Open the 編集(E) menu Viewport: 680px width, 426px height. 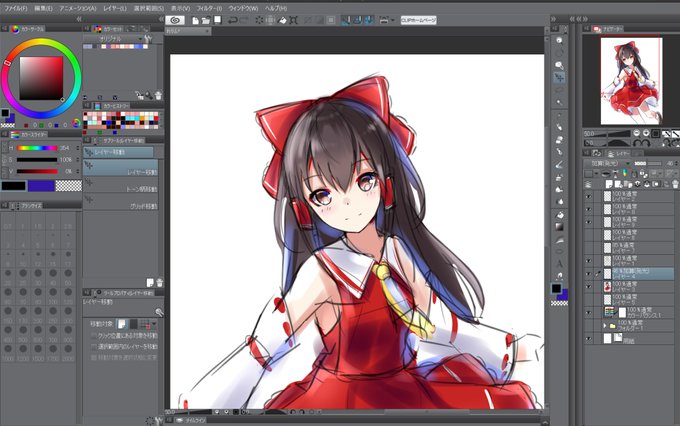(x=43, y=8)
